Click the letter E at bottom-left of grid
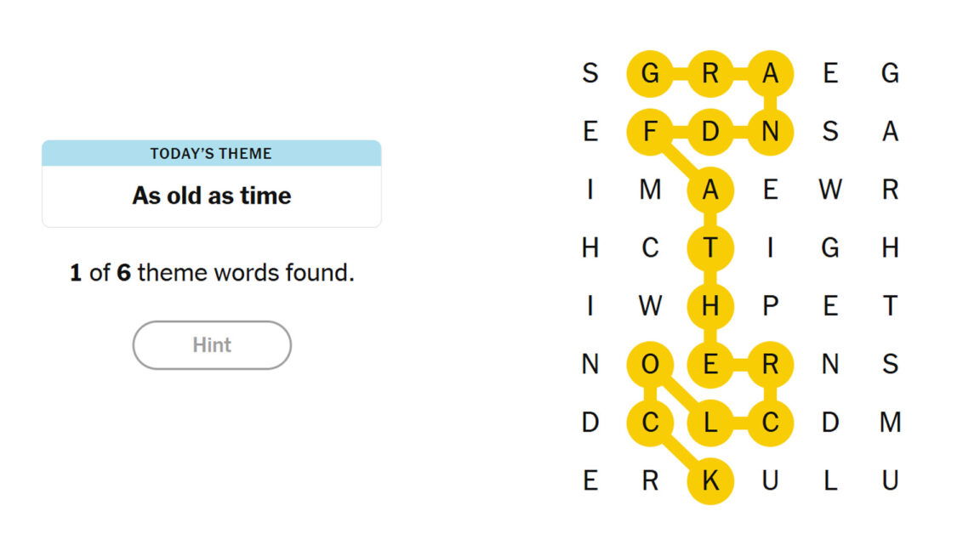This screenshot has width=980, height=551. [590, 480]
